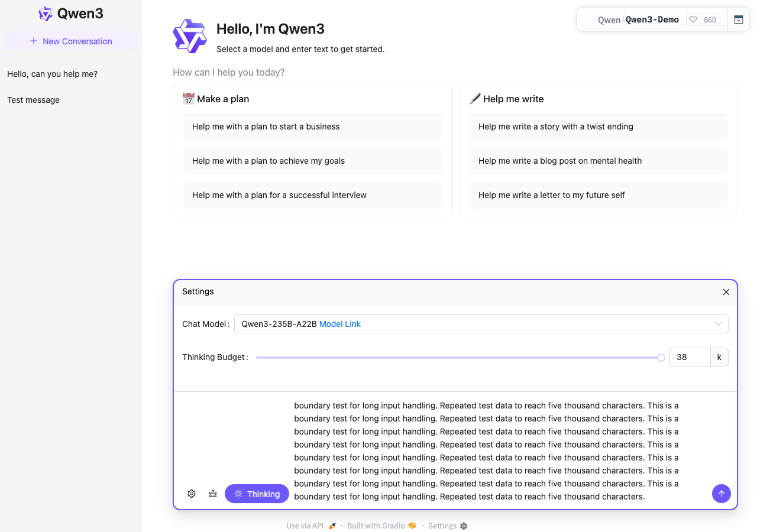This screenshot has height=532, width=757.
Task: Click the Thinking Budget number field
Action: pos(690,357)
